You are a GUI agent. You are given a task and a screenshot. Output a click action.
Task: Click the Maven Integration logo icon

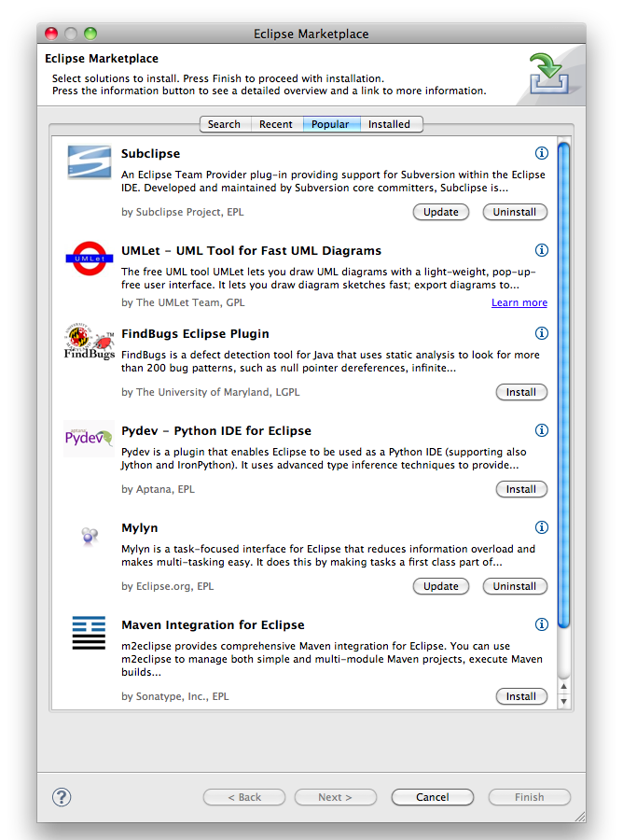point(89,633)
